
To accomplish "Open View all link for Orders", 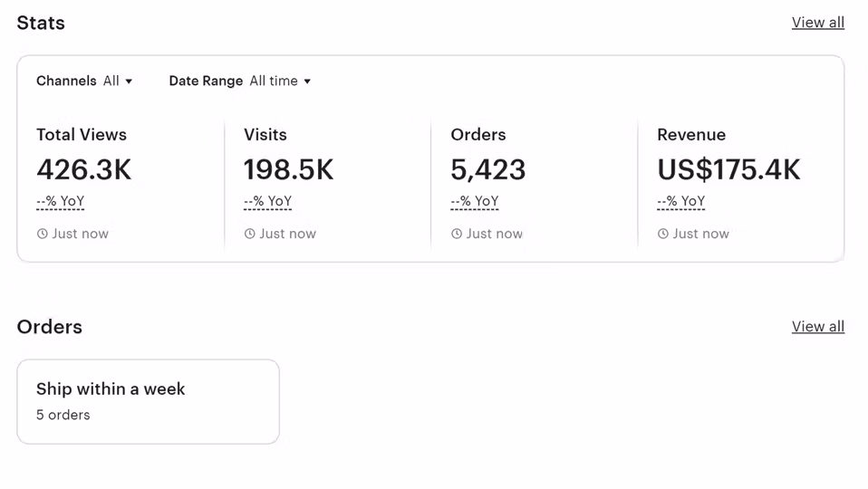I will click(817, 327).
